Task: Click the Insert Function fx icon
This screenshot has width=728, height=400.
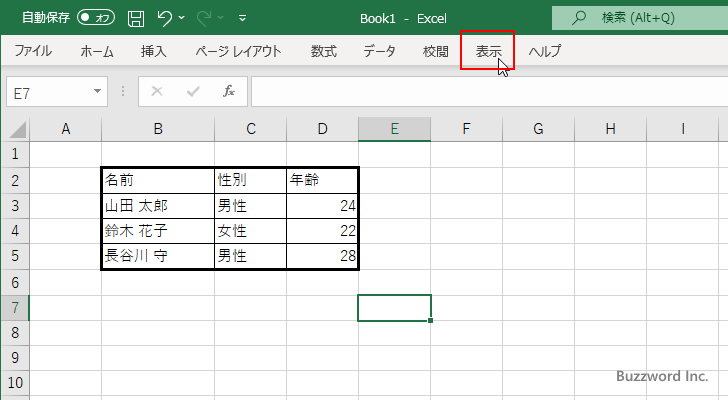Action: tap(229, 91)
